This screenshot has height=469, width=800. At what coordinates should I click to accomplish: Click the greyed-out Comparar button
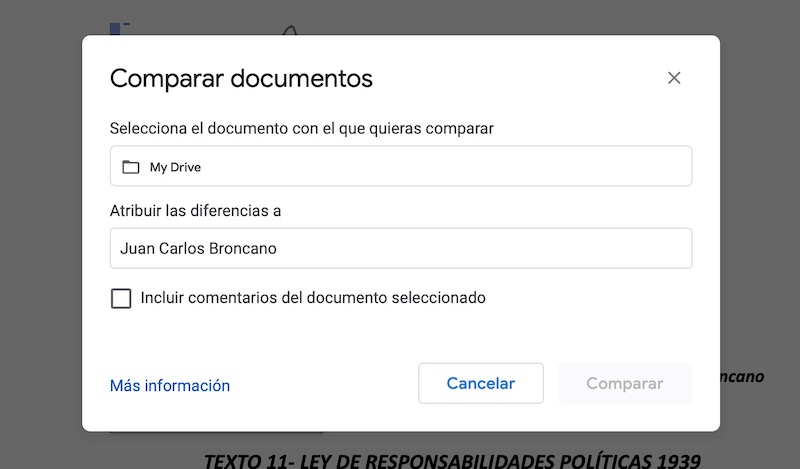pos(624,383)
